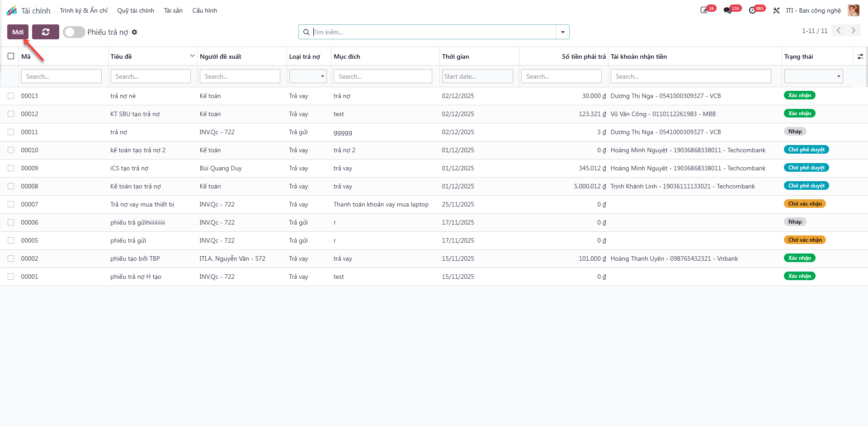Create a new record with Mới button
Screen dimensions: 868x427
(18, 32)
